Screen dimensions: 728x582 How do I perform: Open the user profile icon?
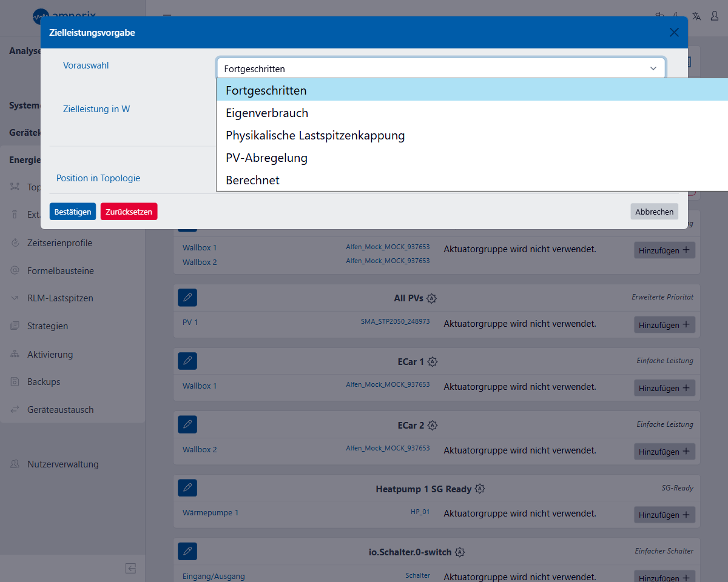[x=714, y=16]
